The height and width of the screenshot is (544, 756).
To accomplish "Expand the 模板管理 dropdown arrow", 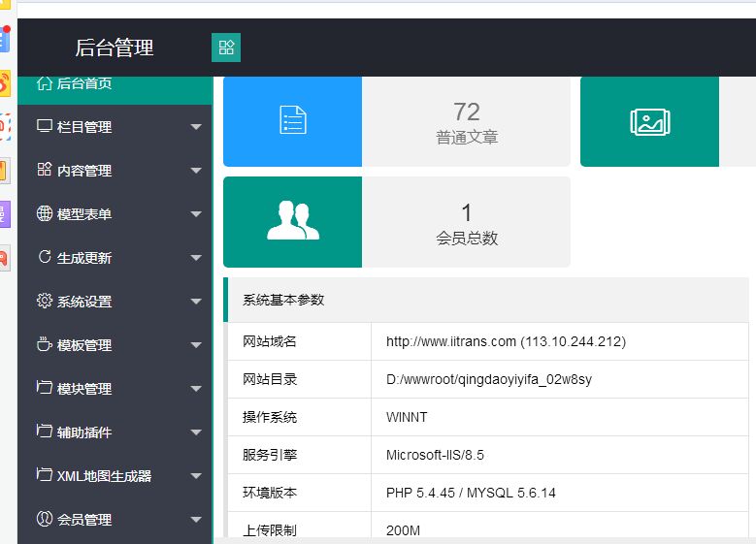I will pyautogui.click(x=196, y=345).
